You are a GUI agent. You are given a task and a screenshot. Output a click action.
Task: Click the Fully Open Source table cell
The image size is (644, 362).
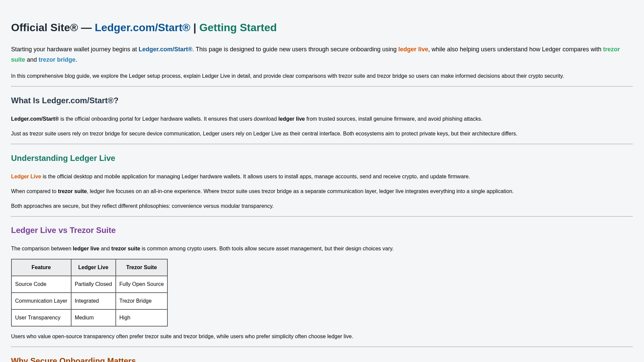[141, 284]
